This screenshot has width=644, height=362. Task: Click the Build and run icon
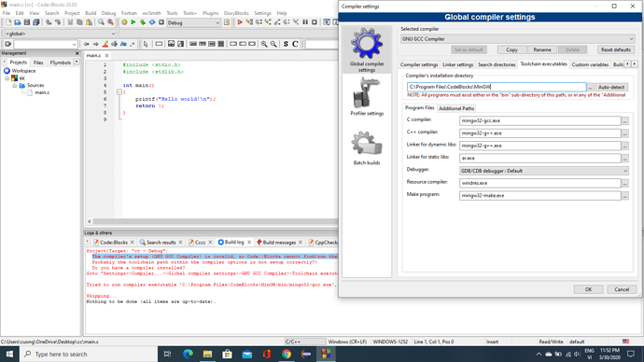[x=143, y=22]
